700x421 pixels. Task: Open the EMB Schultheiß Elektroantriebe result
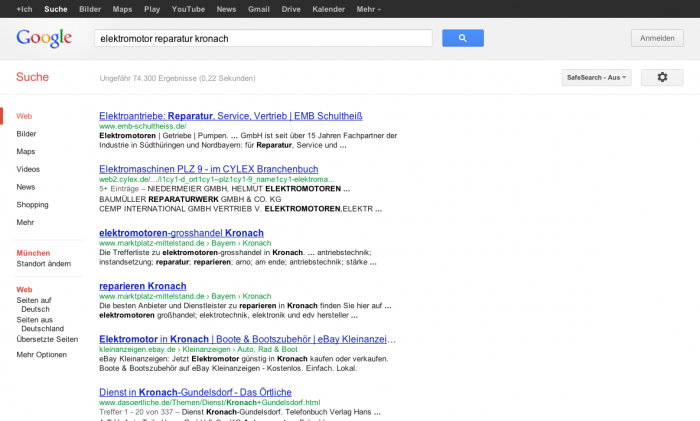231,116
